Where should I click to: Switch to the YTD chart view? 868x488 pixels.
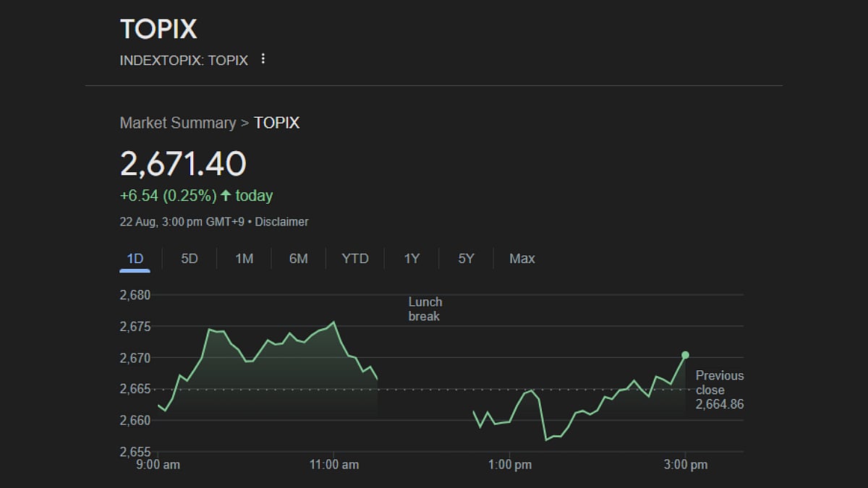(355, 259)
